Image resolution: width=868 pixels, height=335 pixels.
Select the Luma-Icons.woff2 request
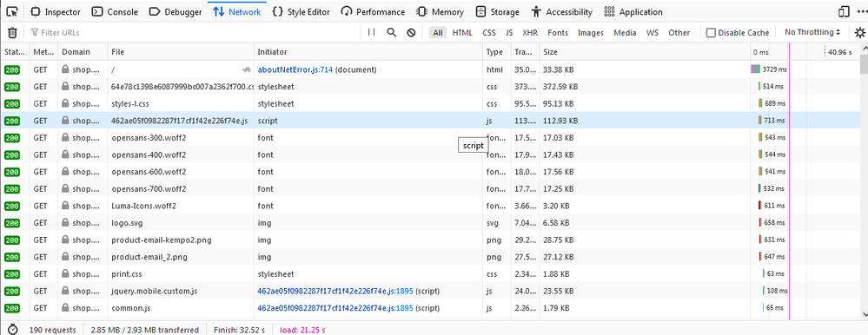(x=430, y=206)
